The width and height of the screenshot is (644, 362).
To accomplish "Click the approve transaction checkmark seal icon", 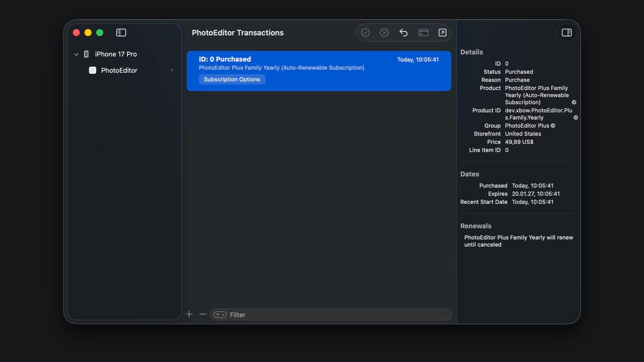I will tap(365, 33).
